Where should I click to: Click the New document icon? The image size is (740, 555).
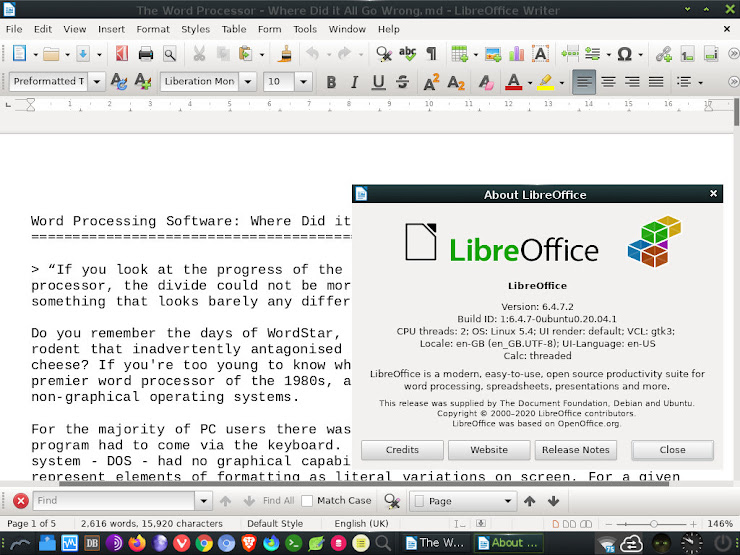point(19,53)
